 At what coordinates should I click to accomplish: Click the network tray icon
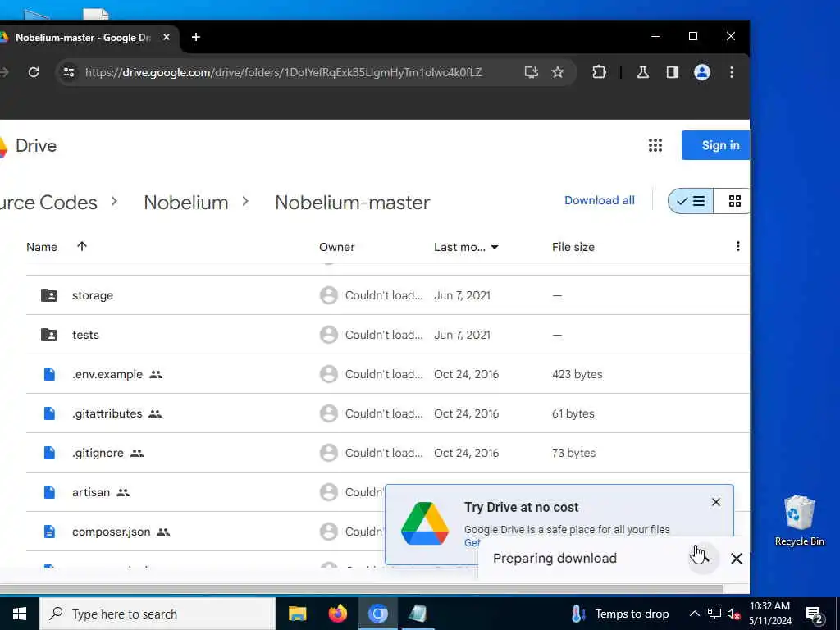[x=714, y=614]
